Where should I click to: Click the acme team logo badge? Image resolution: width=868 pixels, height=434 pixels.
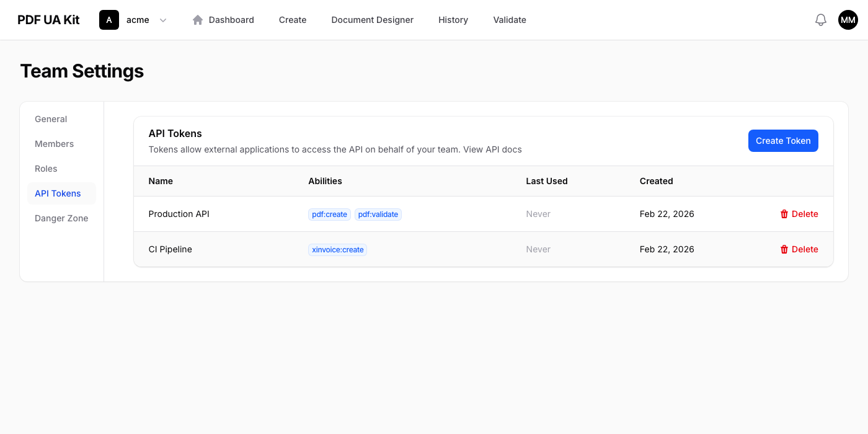coord(108,19)
